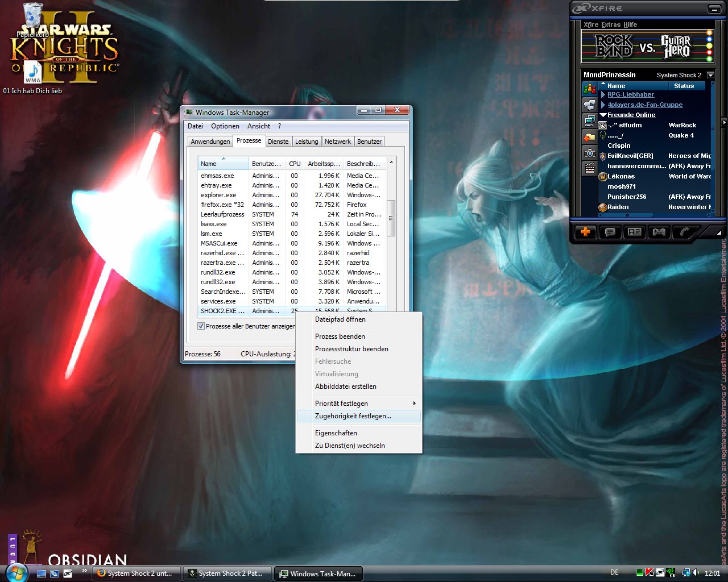The width and height of the screenshot is (728, 582).
Task: Open Xfire profile card icon
Action: point(634,232)
